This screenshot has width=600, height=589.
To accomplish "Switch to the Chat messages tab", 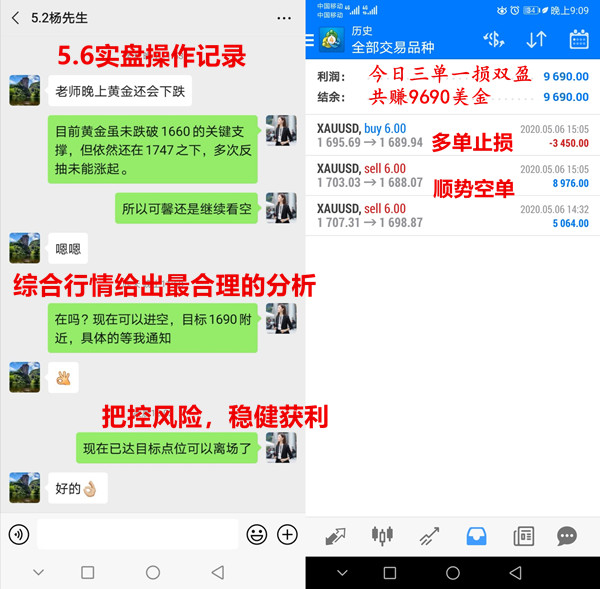I will [x=567, y=536].
